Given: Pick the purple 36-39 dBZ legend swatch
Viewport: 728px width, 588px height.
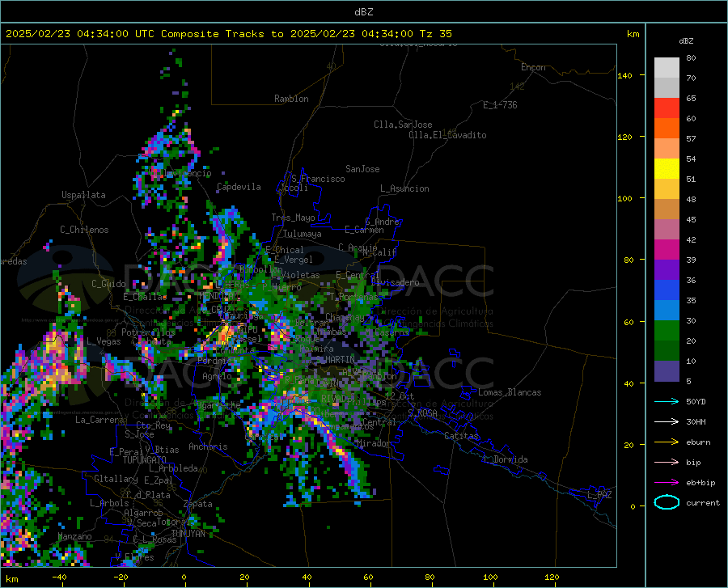Looking at the screenshot, I should point(667,270).
